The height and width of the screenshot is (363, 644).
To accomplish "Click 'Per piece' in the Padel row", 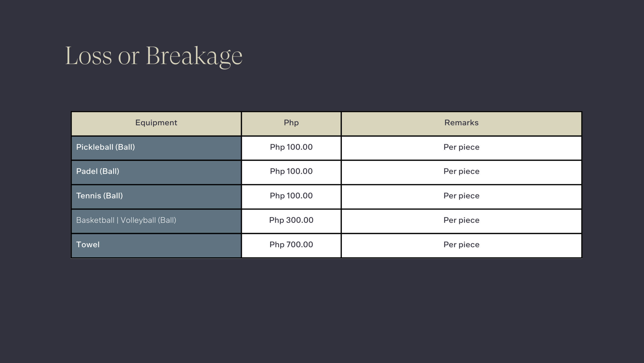I will tap(461, 171).
